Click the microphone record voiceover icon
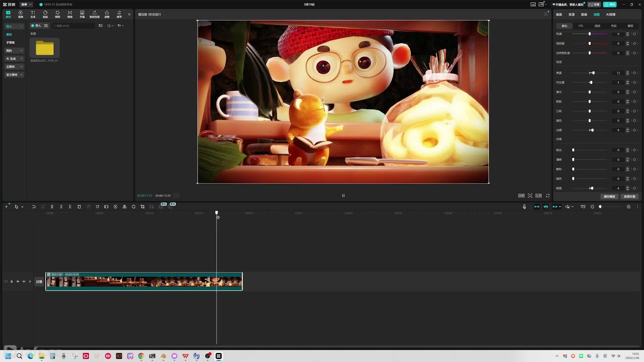Viewport: 644px width, 362px height. (x=524, y=207)
